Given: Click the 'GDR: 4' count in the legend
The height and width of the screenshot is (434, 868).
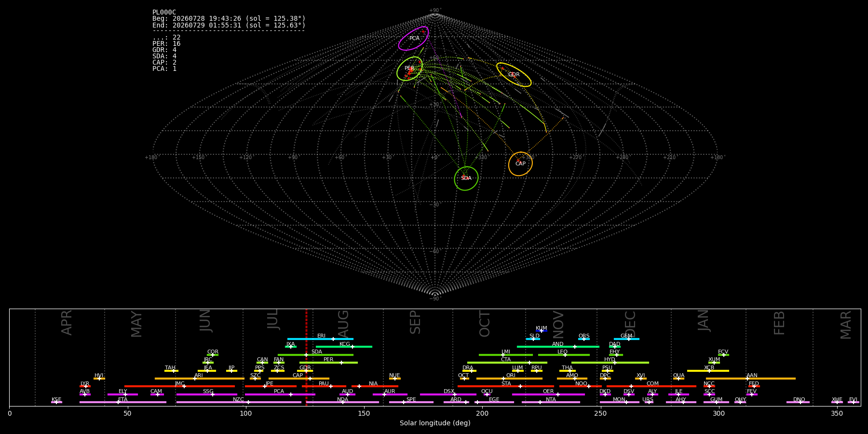Looking at the screenshot, I should pyautogui.click(x=164, y=50).
